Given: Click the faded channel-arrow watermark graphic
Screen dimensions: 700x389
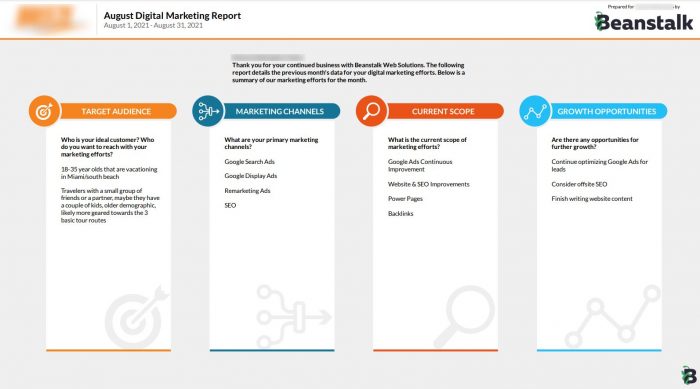Looking at the screenshot, I should point(294,317).
